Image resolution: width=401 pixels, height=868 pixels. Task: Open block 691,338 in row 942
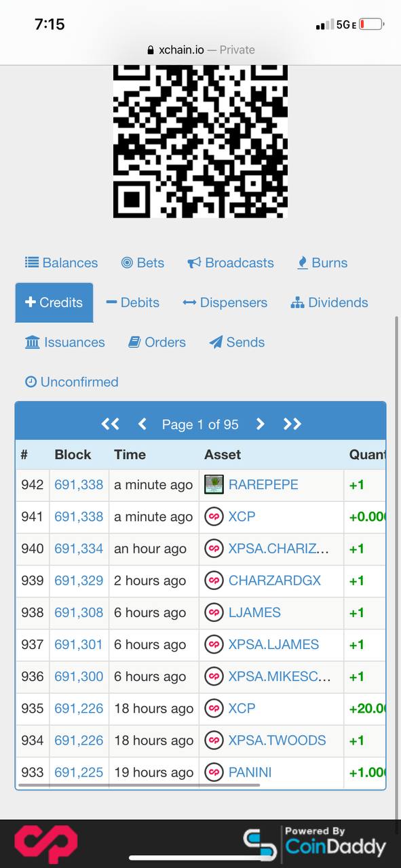79,485
